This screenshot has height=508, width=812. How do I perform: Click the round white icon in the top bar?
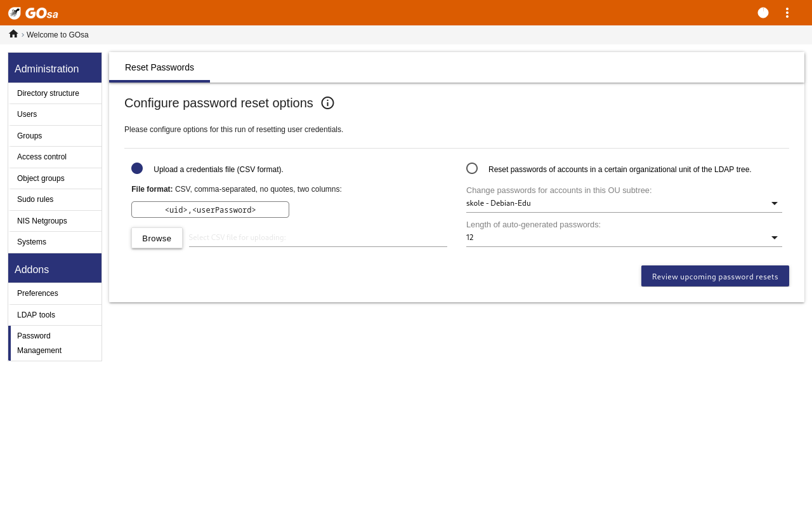point(763,13)
